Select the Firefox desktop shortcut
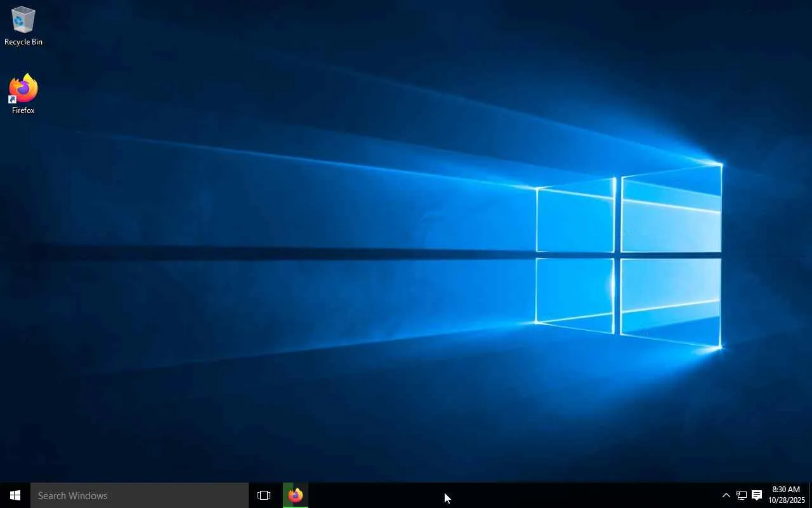Viewport: 812px width, 508px height. (23, 95)
